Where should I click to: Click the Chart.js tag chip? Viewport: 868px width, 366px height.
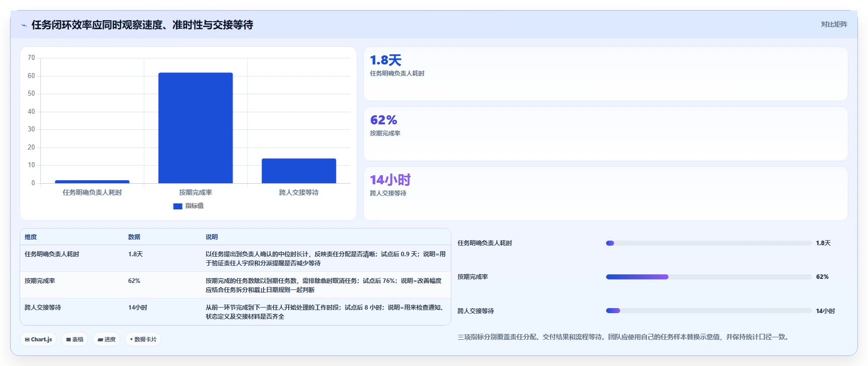[38, 339]
